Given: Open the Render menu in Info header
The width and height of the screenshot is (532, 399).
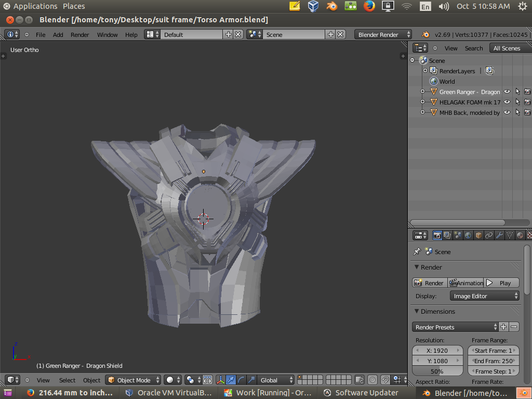Looking at the screenshot, I should coord(79,35).
